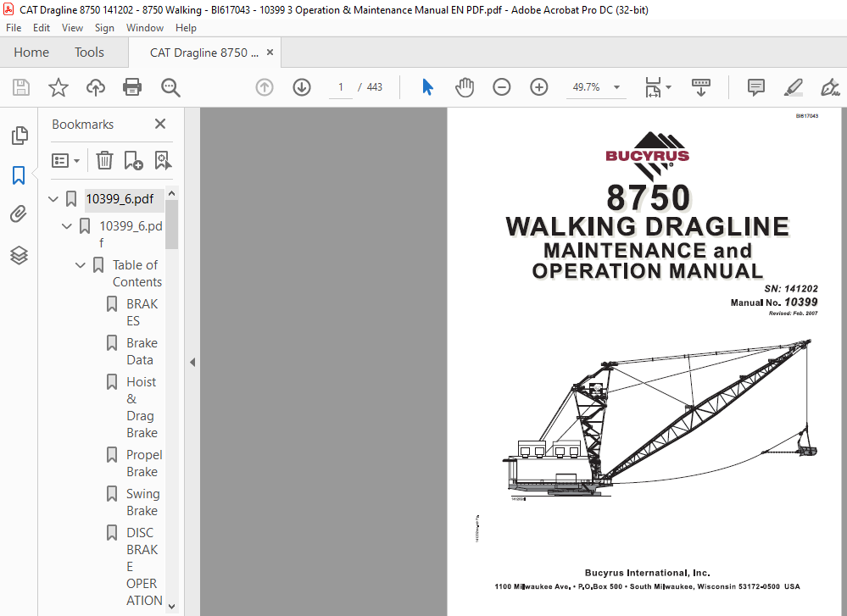Open the Sign menu
The image size is (847, 616).
(104, 27)
